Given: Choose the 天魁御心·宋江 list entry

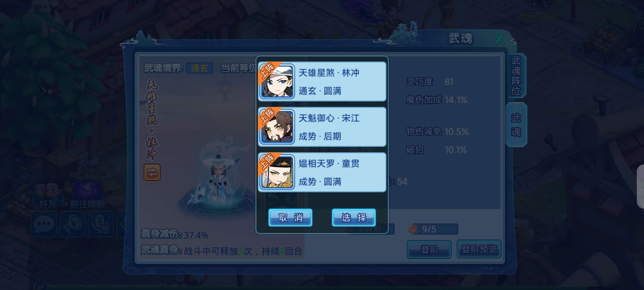Looking at the screenshot, I should click(322, 127).
